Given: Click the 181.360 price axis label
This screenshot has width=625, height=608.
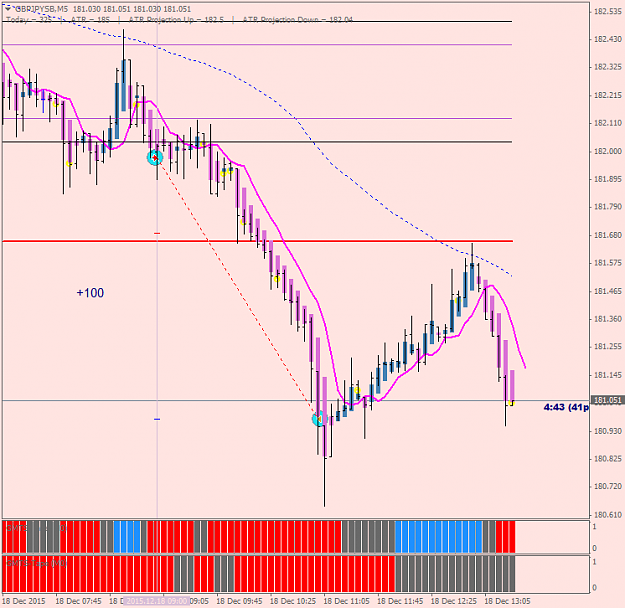Looking at the screenshot, I should coord(608,319).
